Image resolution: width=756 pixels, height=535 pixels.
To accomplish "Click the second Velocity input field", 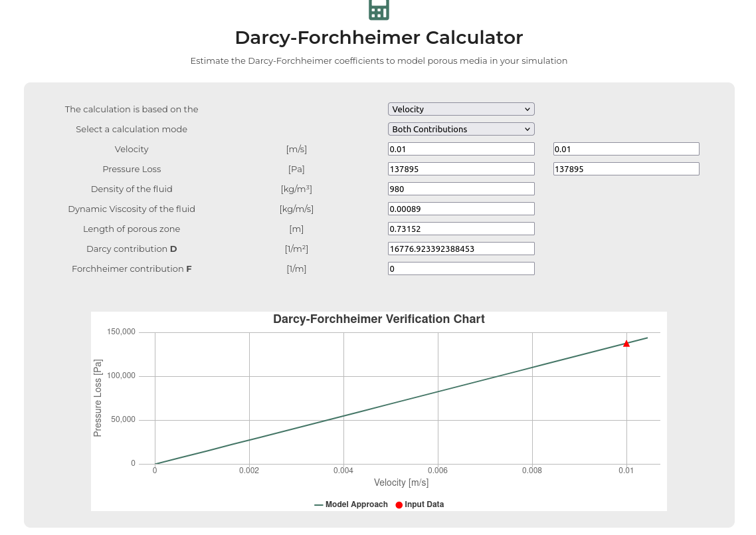I will pos(626,149).
